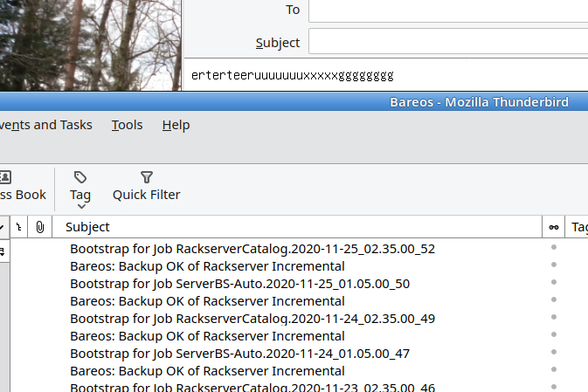The height and width of the screenshot is (392, 588).
Task: Expand the Tag dropdown chevron
Action: click(81, 207)
